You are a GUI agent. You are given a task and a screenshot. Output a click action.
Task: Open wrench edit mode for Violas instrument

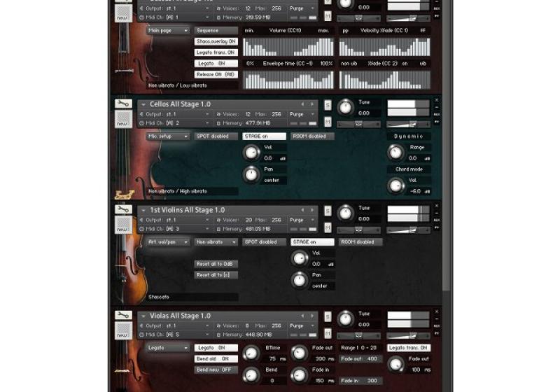123,315
